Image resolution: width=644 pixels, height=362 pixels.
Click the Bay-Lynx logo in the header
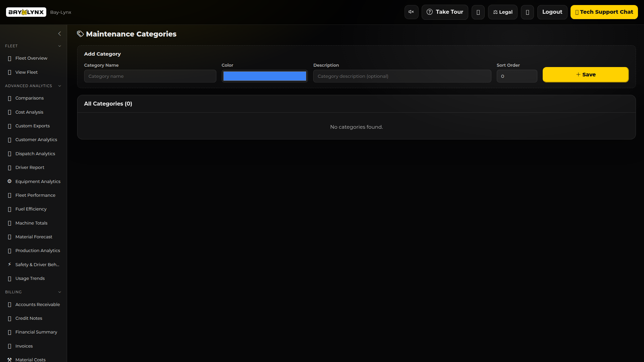[x=26, y=12]
